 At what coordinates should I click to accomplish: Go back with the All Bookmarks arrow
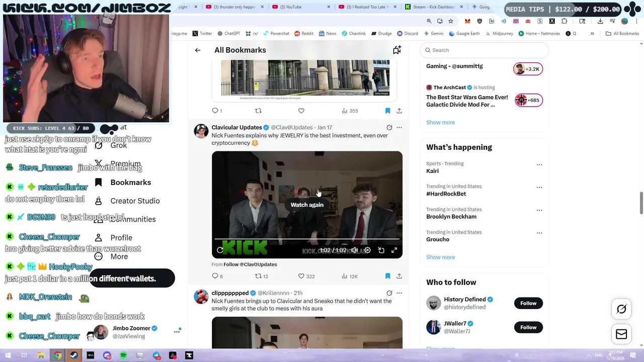tap(198, 50)
